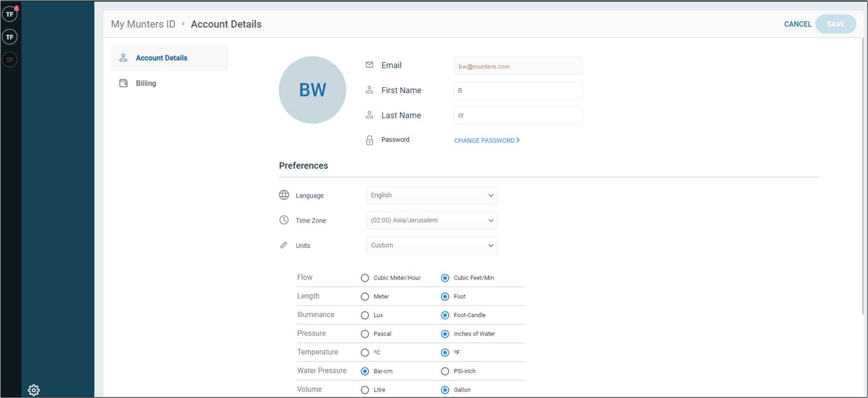The height and width of the screenshot is (398, 868).
Task: Go to My Munters ID breadcrumb
Action: pos(143,24)
